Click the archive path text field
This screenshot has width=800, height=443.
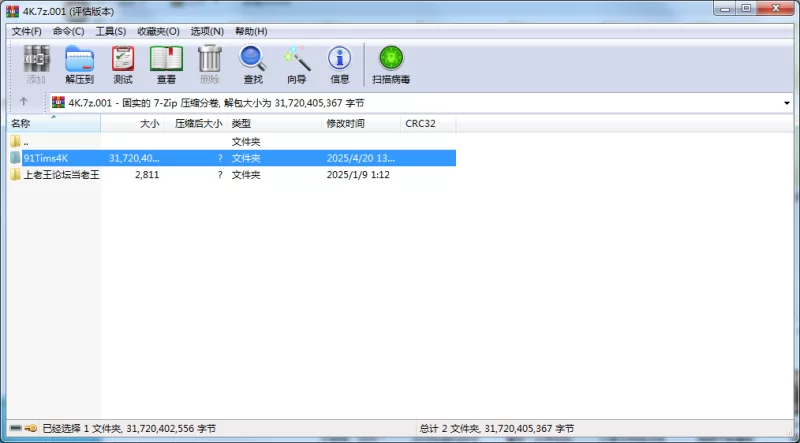421,103
